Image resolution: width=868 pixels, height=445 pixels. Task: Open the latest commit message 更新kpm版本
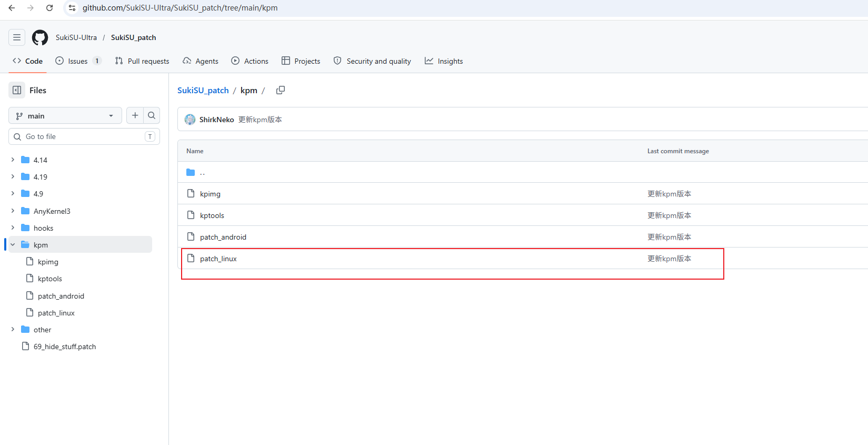coord(260,120)
